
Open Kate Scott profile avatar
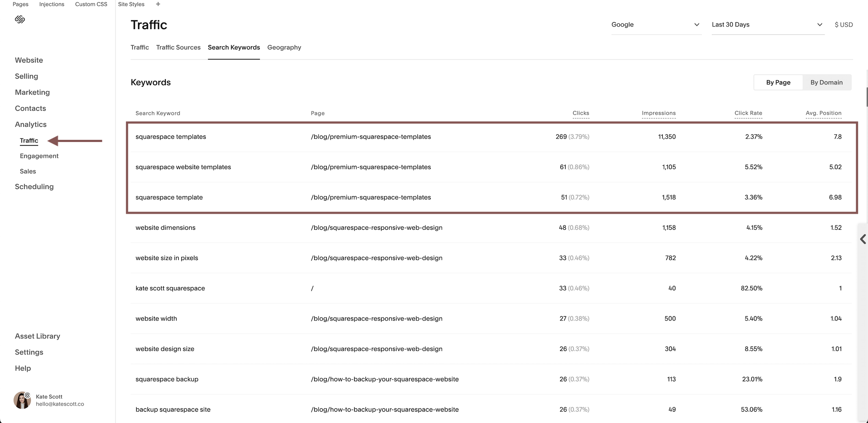[22, 400]
